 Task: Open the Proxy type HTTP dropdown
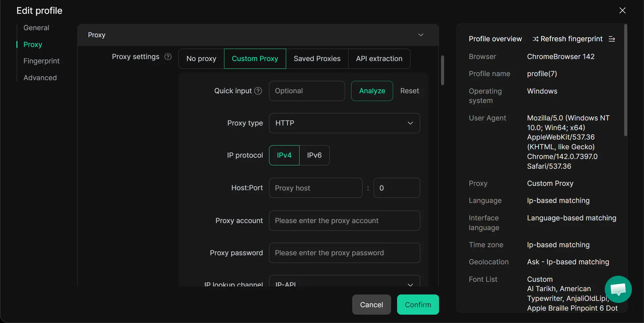click(x=344, y=123)
